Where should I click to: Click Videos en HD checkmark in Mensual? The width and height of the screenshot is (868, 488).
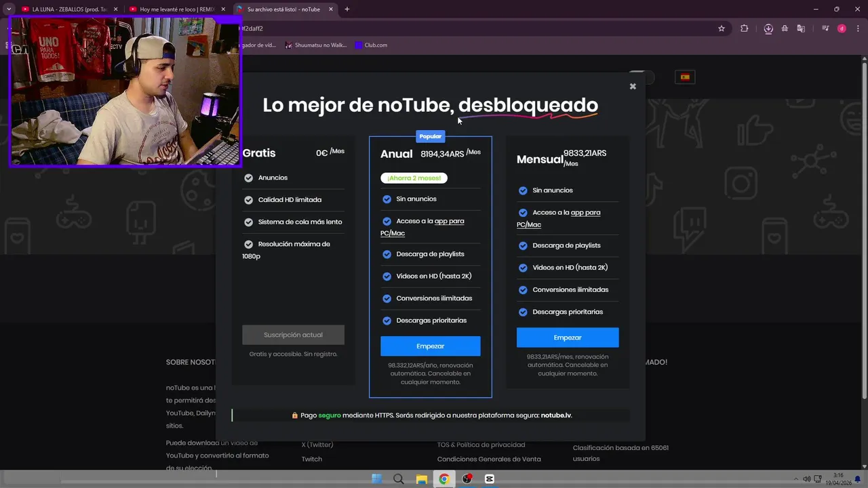(x=523, y=268)
